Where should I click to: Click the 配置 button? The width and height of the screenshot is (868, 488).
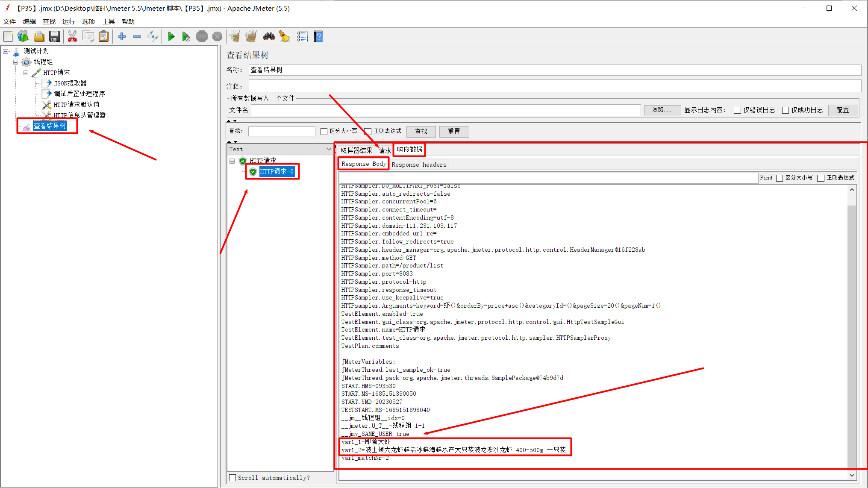842,110
